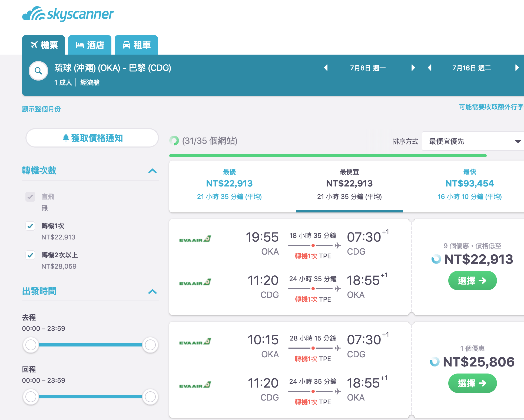Click the 7月8日 週一 departure date
The width and height of the screenshot is (524, 420).
click(x=368, y=68)
